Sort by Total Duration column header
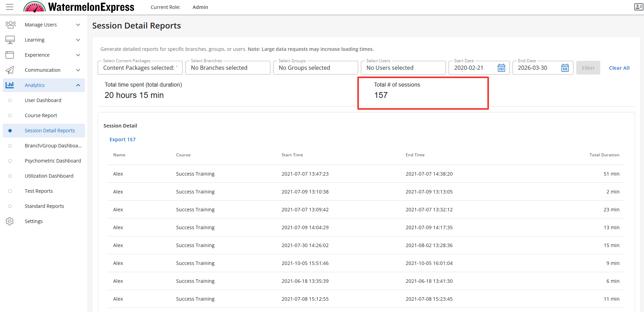Viewport: 644px width, 312px height. (604, 155)
